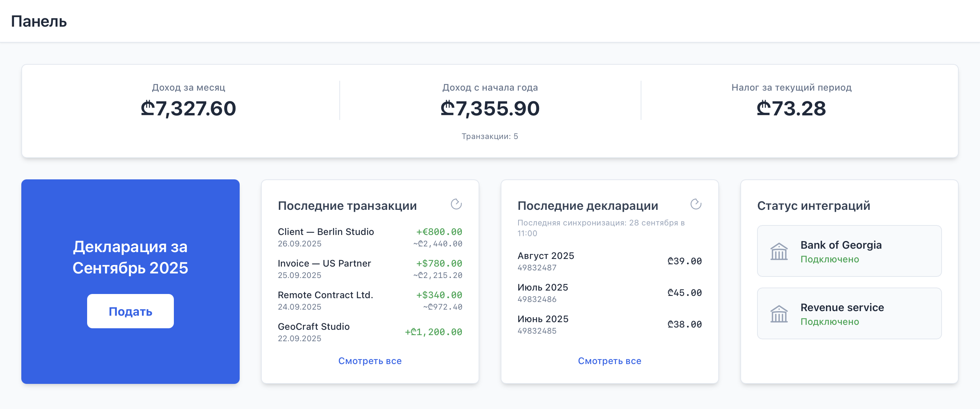
Task: Open the GeoCraft Studio transaction
Action: coord(314,326)
